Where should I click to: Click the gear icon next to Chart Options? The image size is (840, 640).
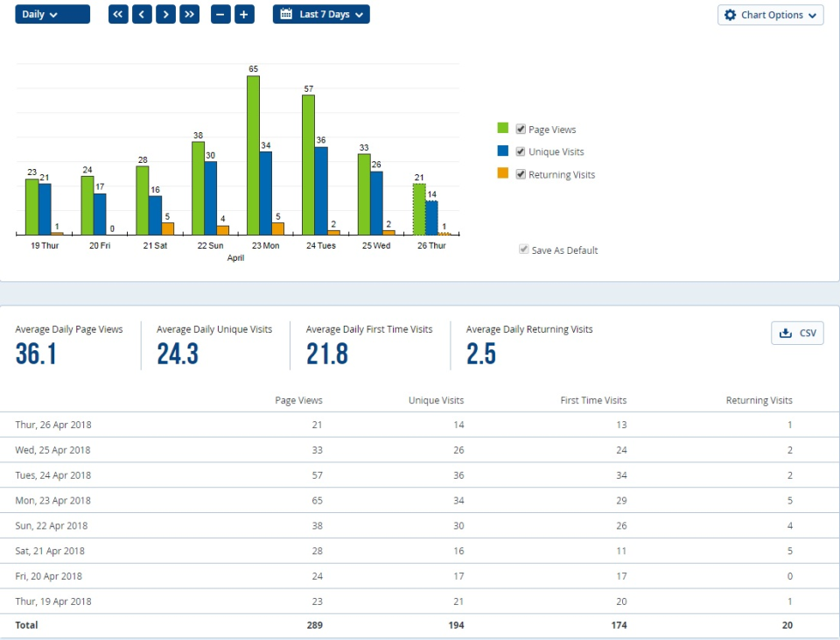click(x=731, y=15)
